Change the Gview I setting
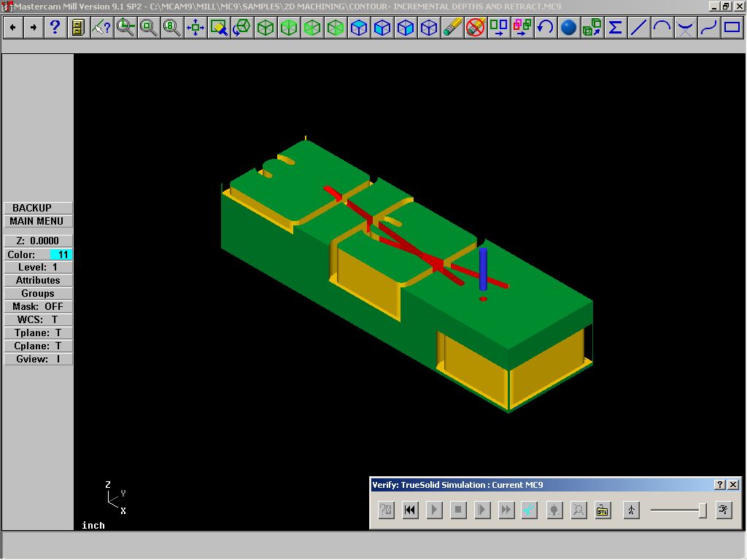 pos(38,359)
